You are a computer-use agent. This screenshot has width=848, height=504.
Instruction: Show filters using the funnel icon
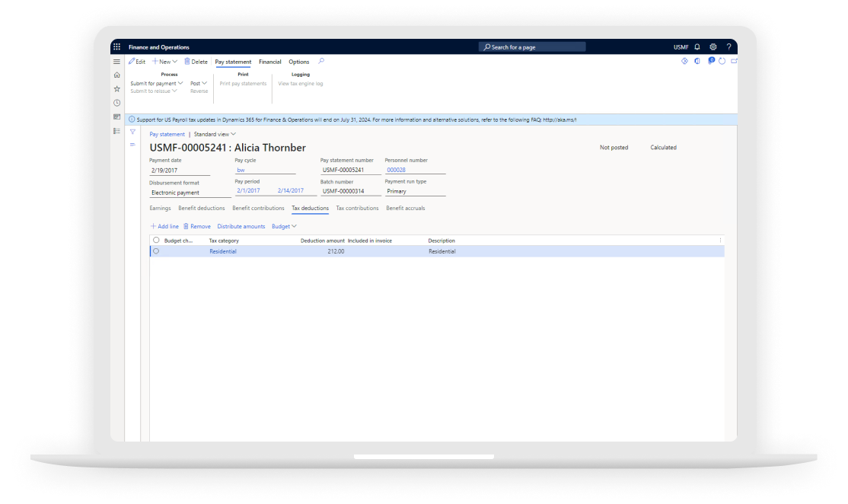pyautogui.click(x=132, y=132)
